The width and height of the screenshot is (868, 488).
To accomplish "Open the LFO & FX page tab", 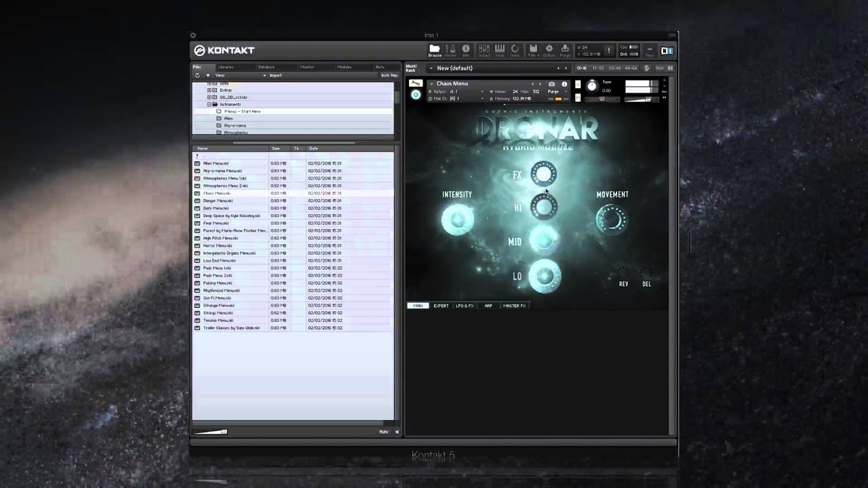I will (465, 306).
